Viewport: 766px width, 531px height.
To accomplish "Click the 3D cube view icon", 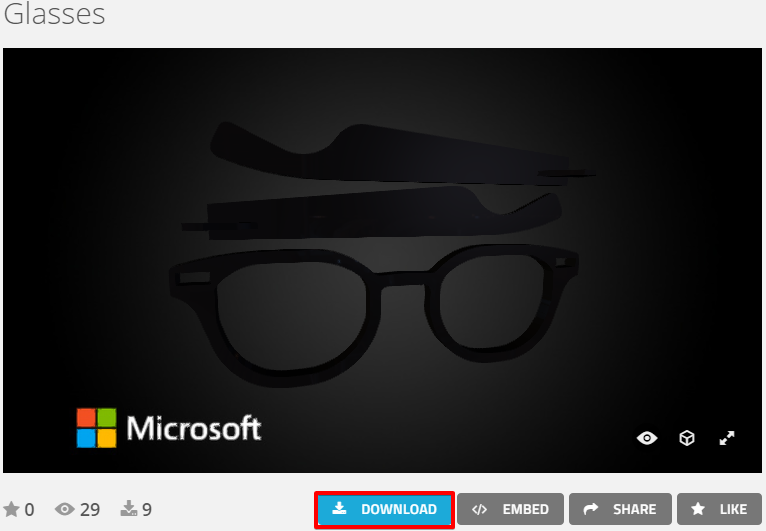I will (x=687, y=438).
